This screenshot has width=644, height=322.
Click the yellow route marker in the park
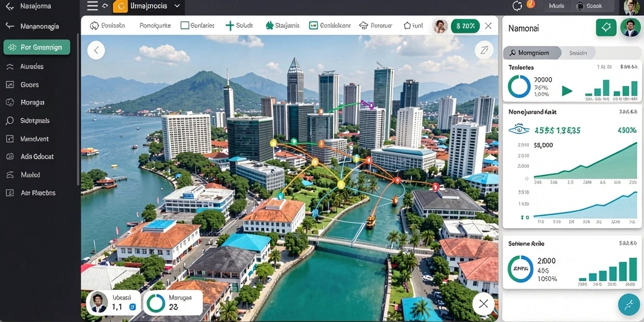[x=341, y=185]
